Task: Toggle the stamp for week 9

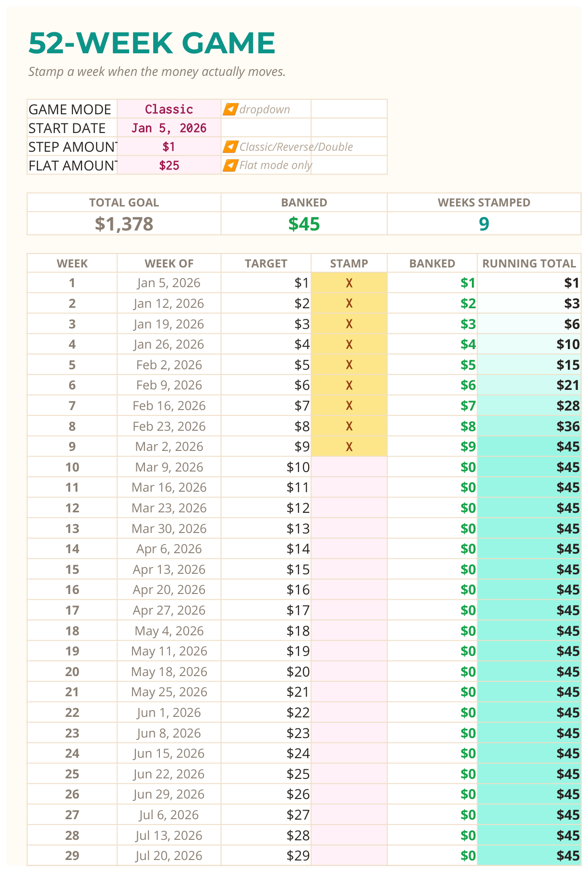Action: [x=349, y=447]
